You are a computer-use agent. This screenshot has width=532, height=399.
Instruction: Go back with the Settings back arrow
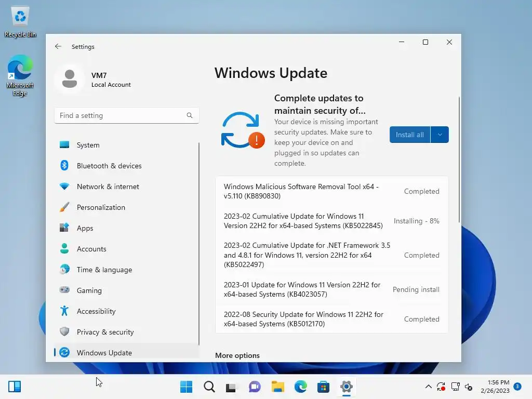tap(58, 46)
